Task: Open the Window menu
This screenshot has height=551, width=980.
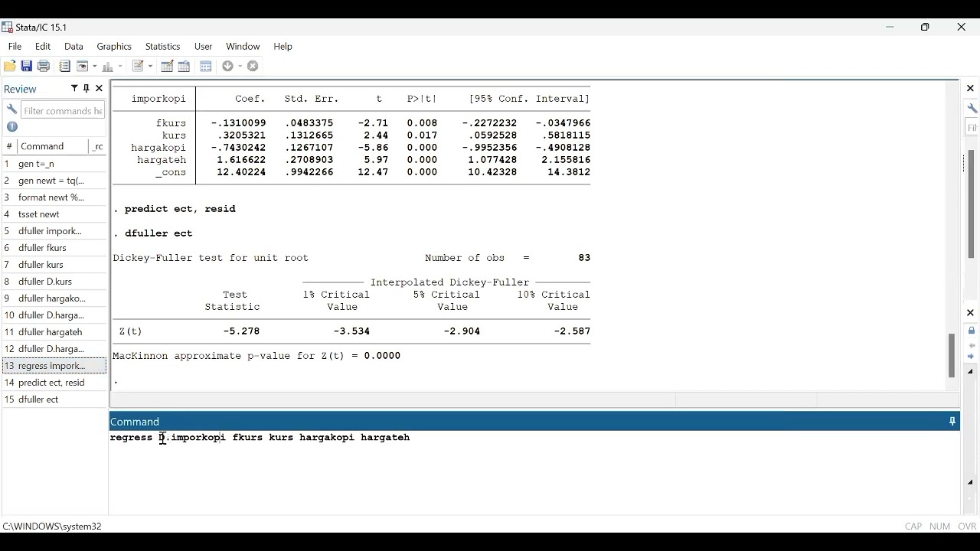Action: click(243, 47)
